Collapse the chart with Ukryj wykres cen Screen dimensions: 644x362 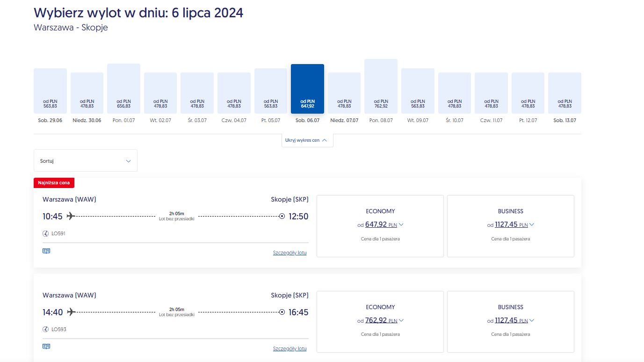(307, 140)
